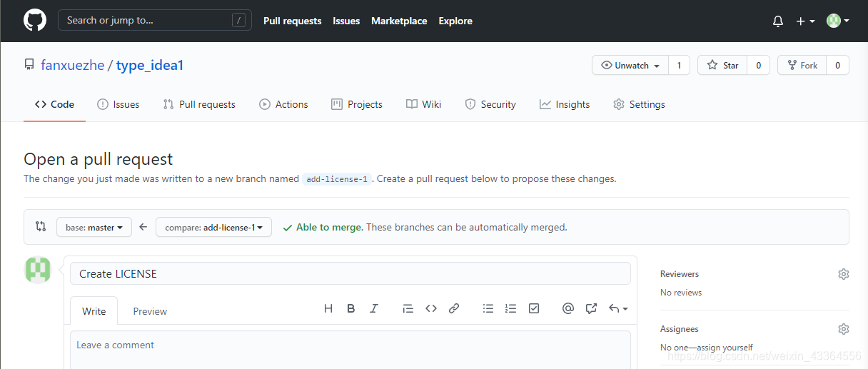Switch to the repository Issues tab
Screen dimensions: 868x369
[x=118, y=104]
